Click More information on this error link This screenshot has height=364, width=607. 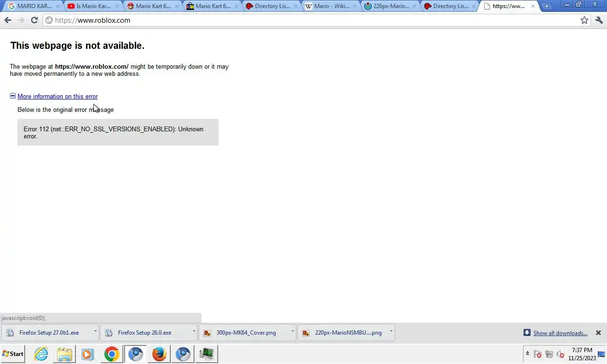[x=57, y=96]
